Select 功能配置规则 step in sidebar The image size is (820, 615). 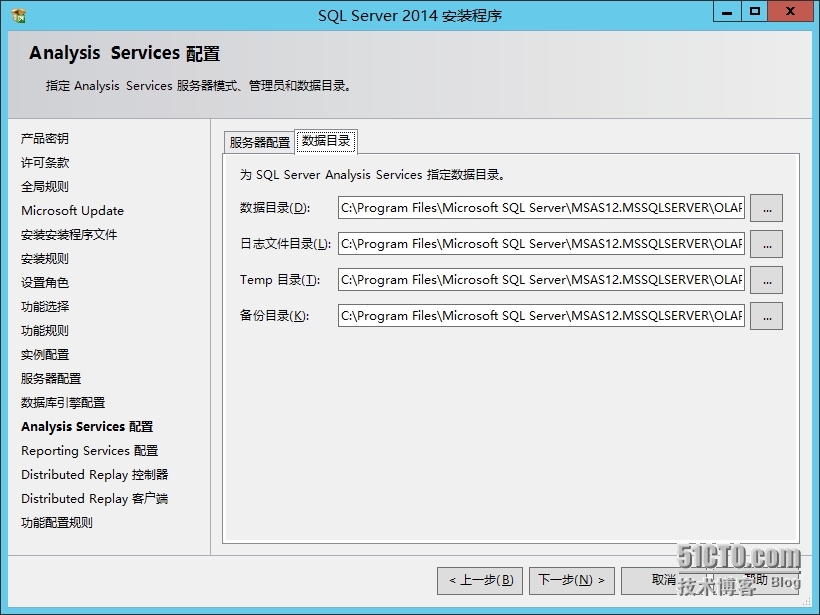(57, 523)
